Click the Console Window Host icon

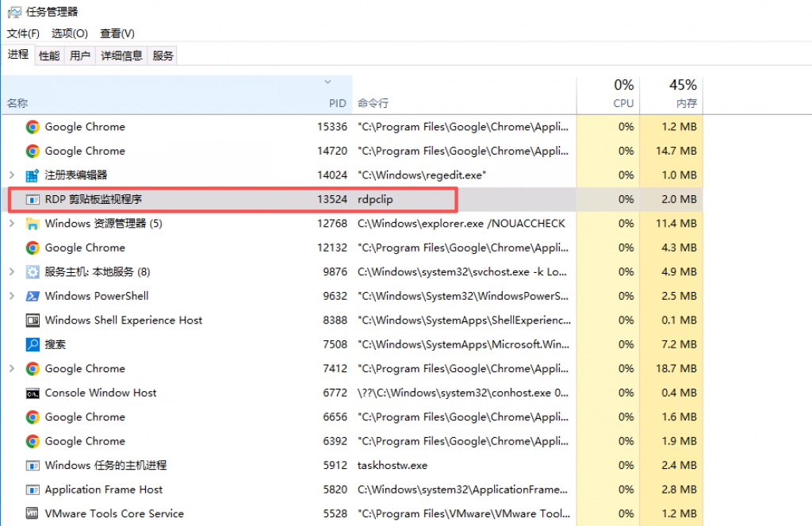coord(33,393)
